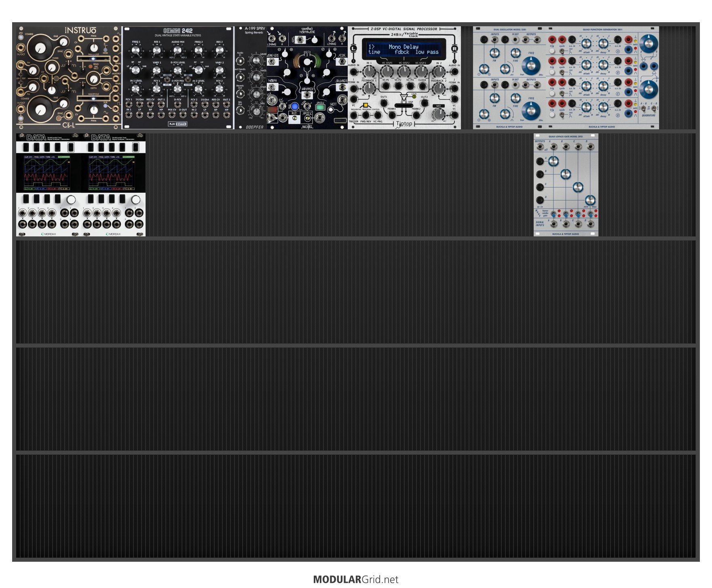Click the yellow program button on Z-DSP
Image resolution: width=712 pixels, height=588 pixels.
coord(366,105)
